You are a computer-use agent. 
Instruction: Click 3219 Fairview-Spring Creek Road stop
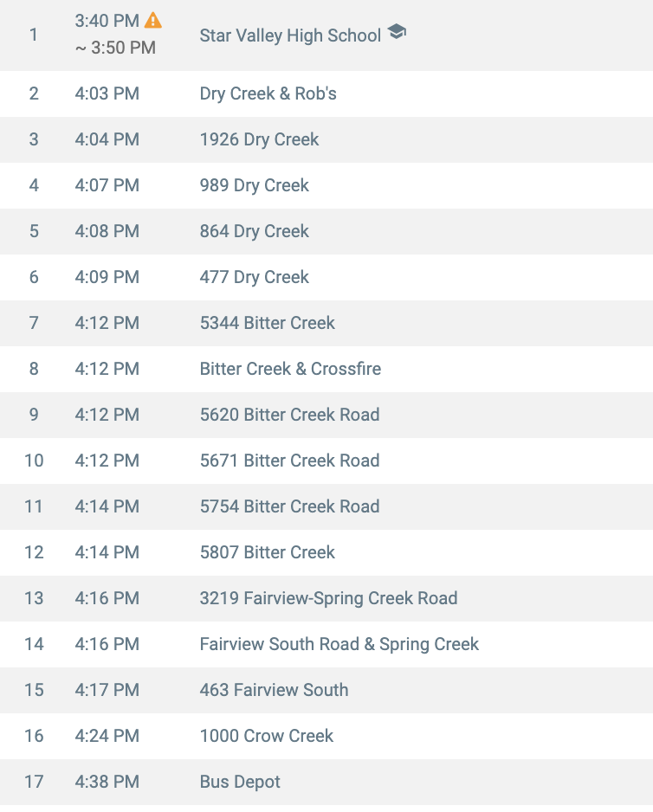click(x=328, y=598)
